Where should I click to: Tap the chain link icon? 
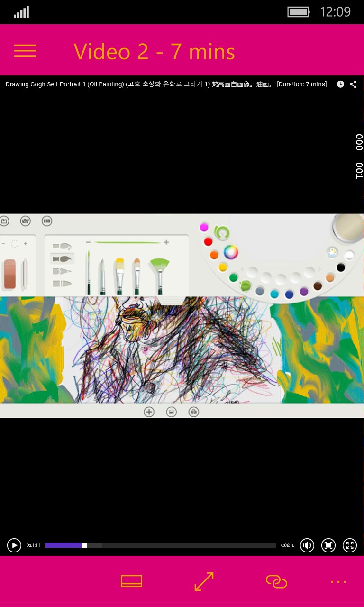point(277,581)
